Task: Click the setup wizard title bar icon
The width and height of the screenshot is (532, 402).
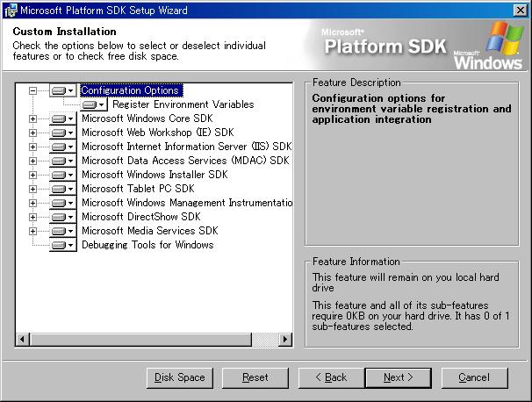Action: click(x=11, y=11)
